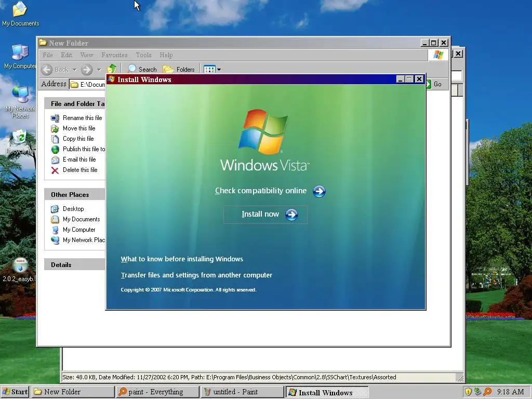
Task: Open What to know before installing Windows
Action: [182, 259]
